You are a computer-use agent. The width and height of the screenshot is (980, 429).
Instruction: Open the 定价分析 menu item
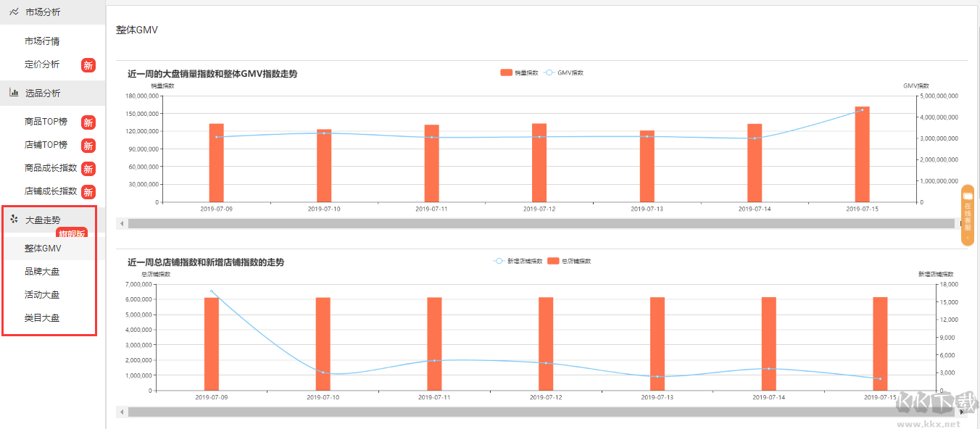tap(42, 64)
